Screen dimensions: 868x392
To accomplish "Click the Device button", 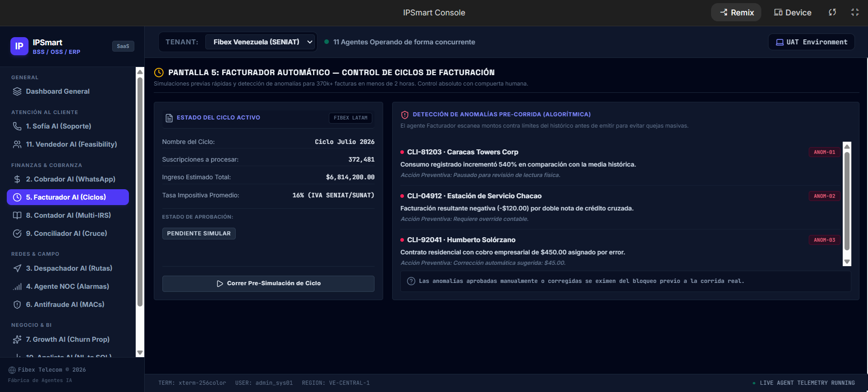I will (x=792, y=12).
